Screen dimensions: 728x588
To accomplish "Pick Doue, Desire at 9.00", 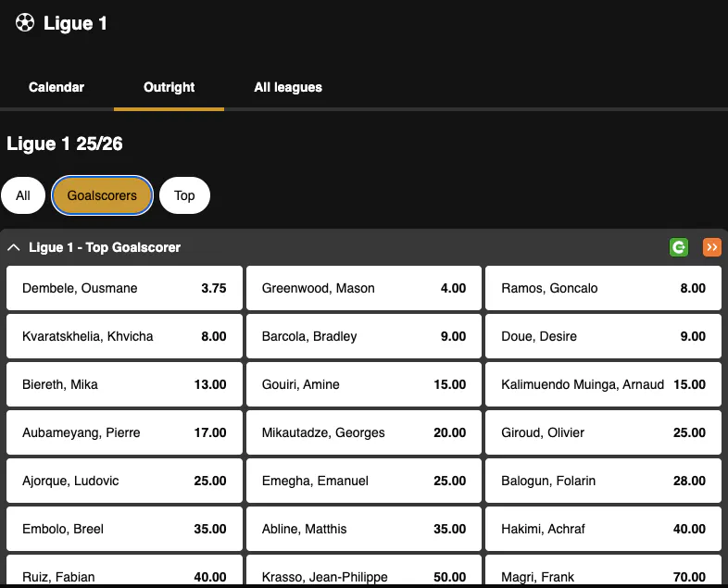I will tap(603, 336).
